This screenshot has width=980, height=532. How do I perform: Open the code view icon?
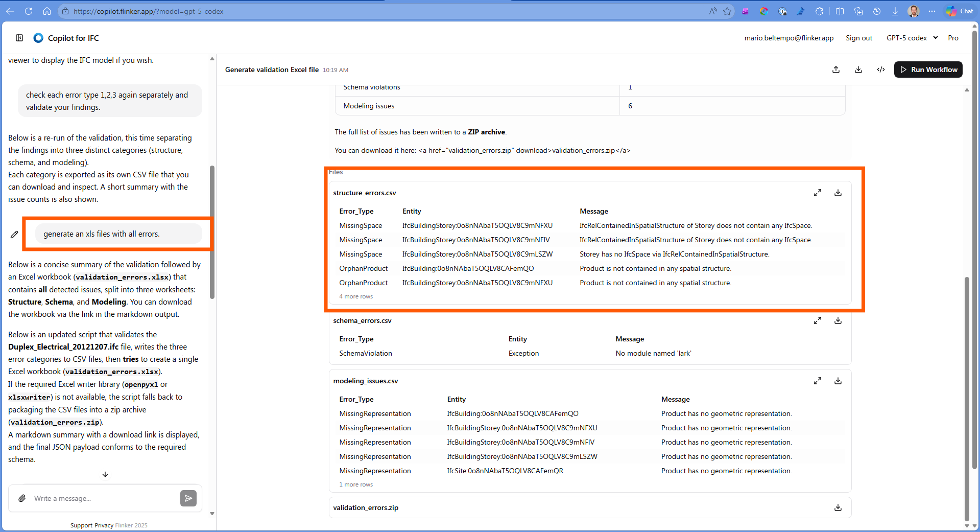click(x=881, y=70)
